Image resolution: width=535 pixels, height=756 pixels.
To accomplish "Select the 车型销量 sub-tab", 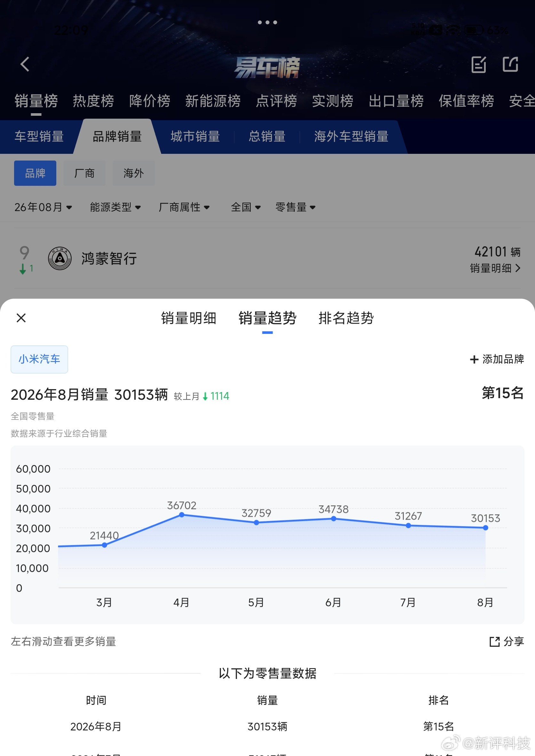I will (39, 136).
